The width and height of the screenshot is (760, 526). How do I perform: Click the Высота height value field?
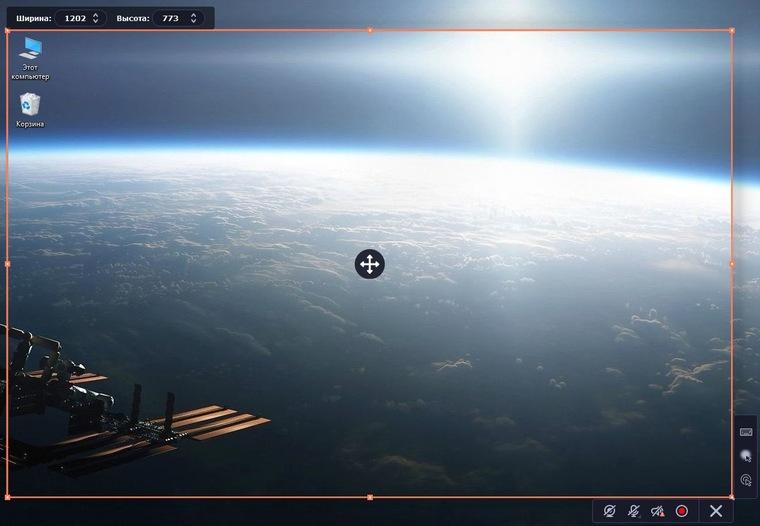tap(171, 18)
